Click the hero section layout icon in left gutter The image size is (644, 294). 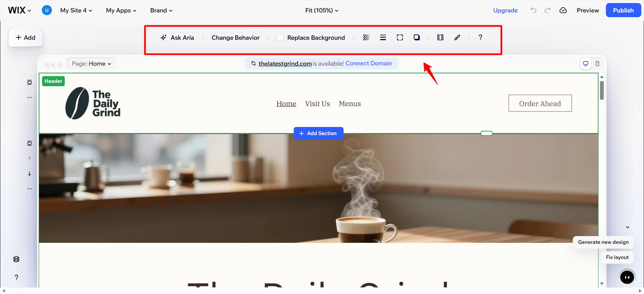click(x=30, y=143)
